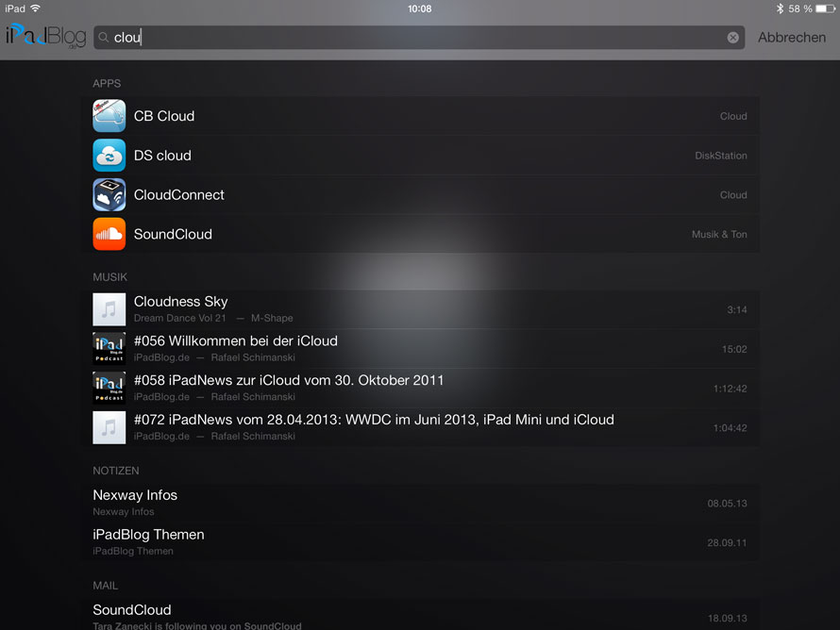The width and height of the screenshot is (840, 630).
Task: Tap the Wi-Fi status icon
Action: pyautogui.click(x=35, y=8)
